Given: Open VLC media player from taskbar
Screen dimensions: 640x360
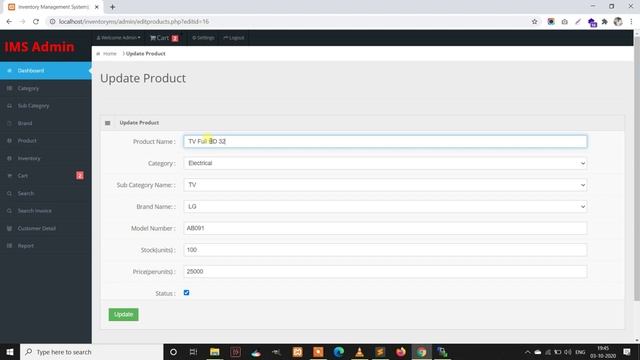Looking at the screenshot, I should tap(359, 352).
